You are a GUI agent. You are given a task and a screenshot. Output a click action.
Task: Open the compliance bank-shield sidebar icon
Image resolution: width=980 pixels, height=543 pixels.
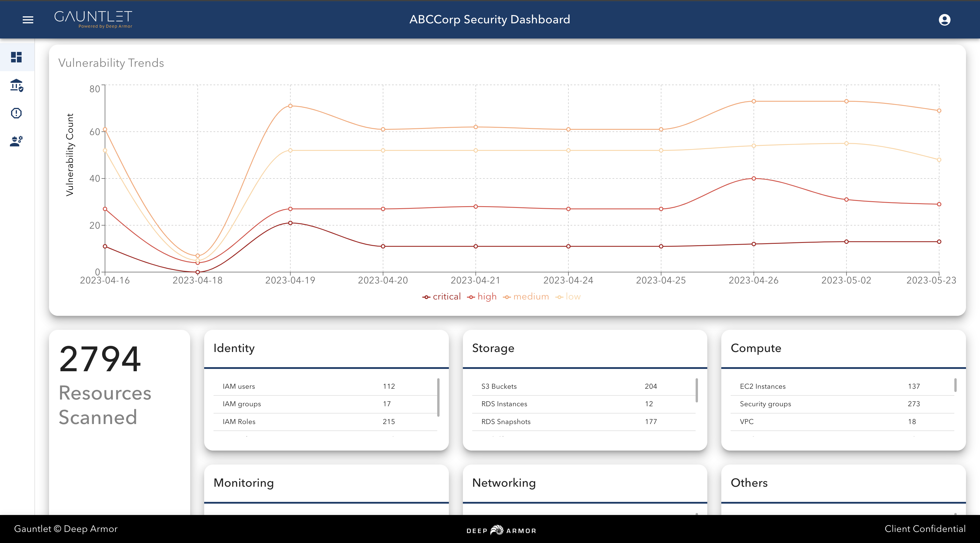click(16, 85)
